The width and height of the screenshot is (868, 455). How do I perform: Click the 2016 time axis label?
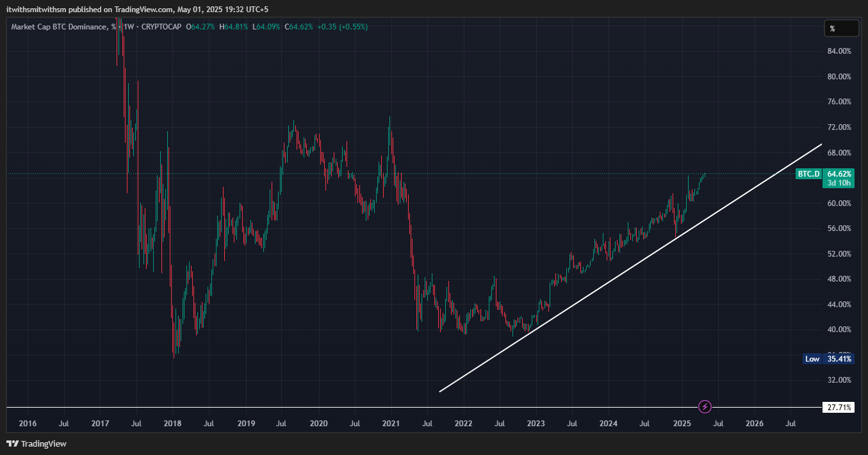[x=28, y=424]
